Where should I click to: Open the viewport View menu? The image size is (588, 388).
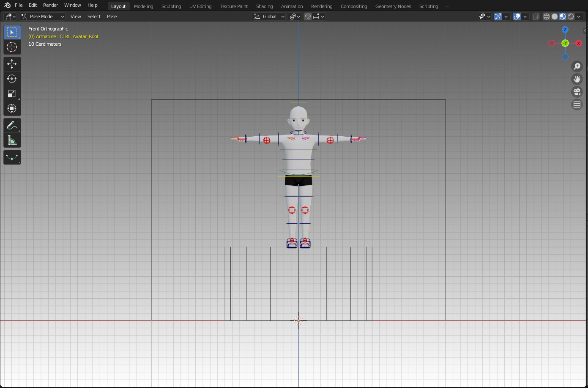pyautogui.click(x=76, y=17)
